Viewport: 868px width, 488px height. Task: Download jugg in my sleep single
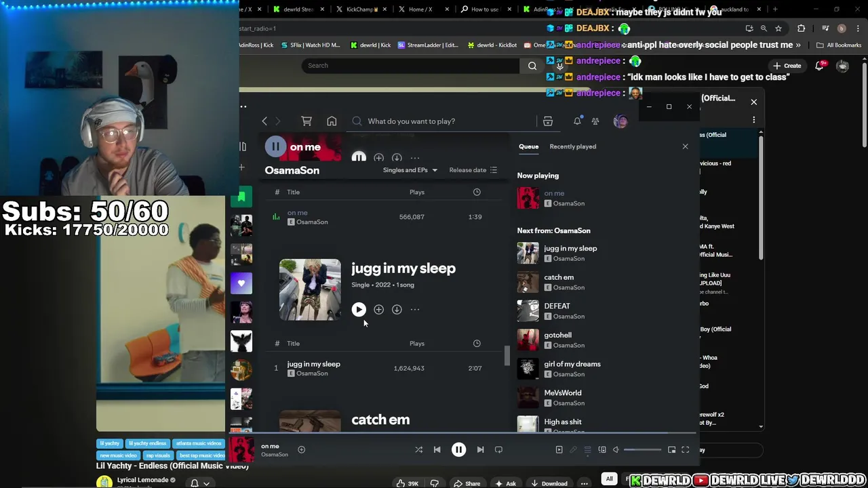[397, 310]
